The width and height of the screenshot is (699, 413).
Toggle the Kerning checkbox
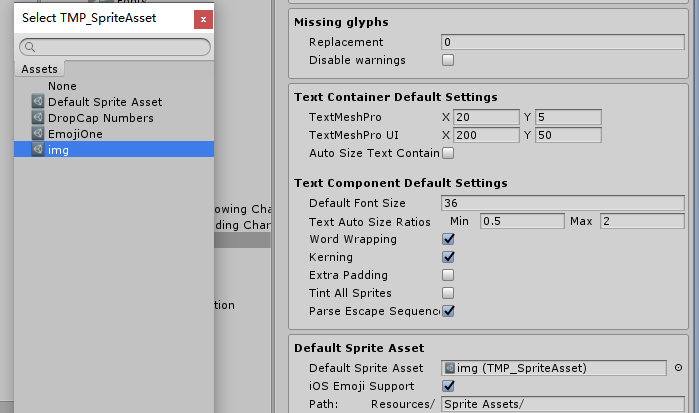tap(448, 257)
